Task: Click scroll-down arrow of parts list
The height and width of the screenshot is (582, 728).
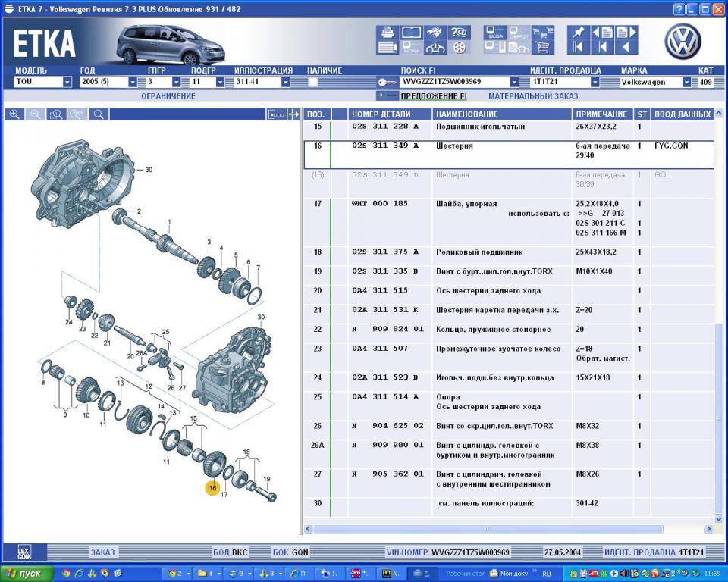Action: click(719, 519)
